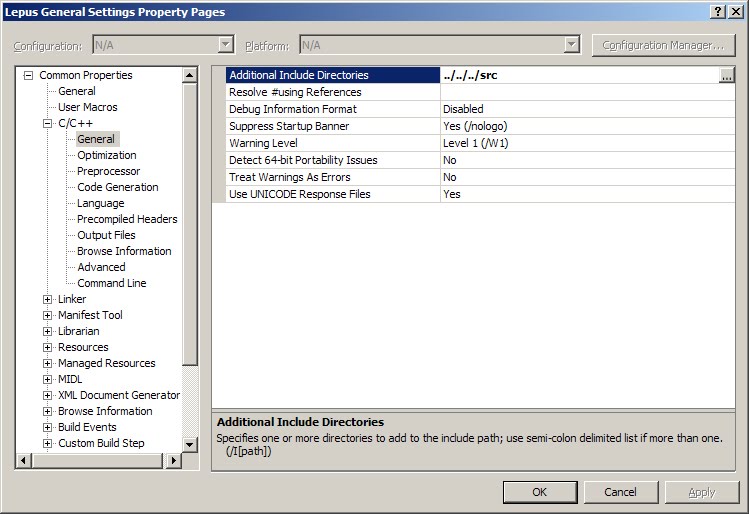Screen dimensions: 749x514
Task: Select the Warning Level property
Action: [332, 143]
